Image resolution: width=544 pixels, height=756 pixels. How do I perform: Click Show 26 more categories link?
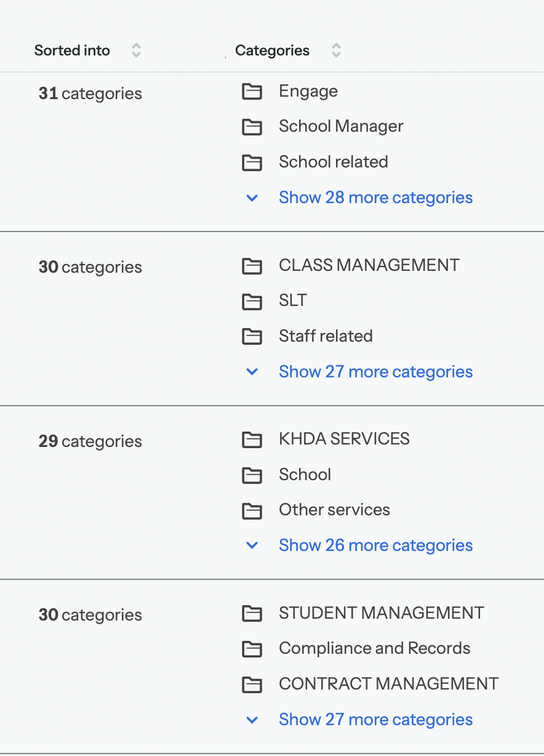(375, 545)
